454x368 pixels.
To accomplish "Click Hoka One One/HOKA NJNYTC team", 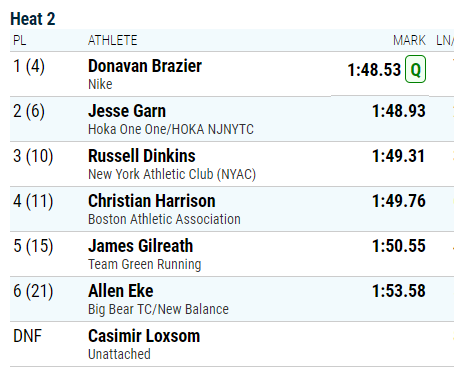I will click(171, 129).
